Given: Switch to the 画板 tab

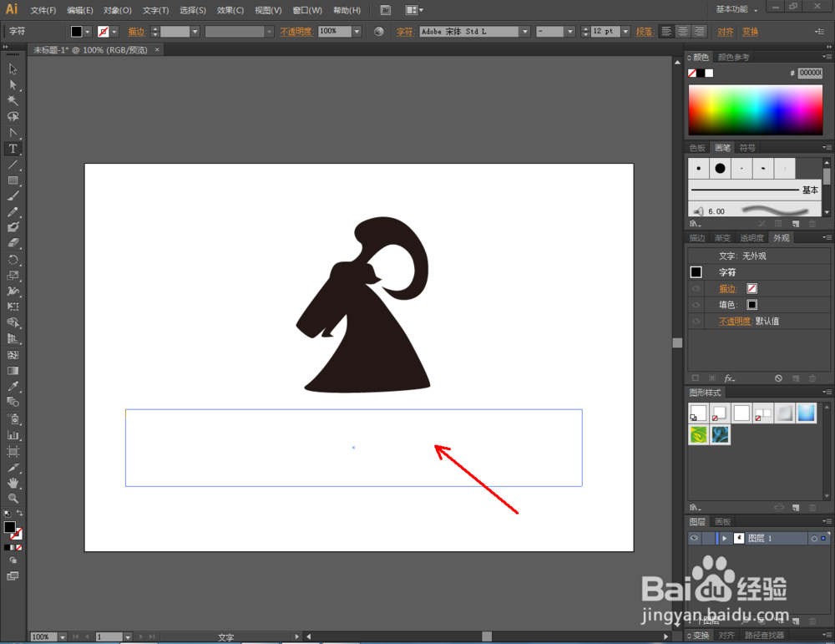Looking at the screenshot, I should coord(722,521).
